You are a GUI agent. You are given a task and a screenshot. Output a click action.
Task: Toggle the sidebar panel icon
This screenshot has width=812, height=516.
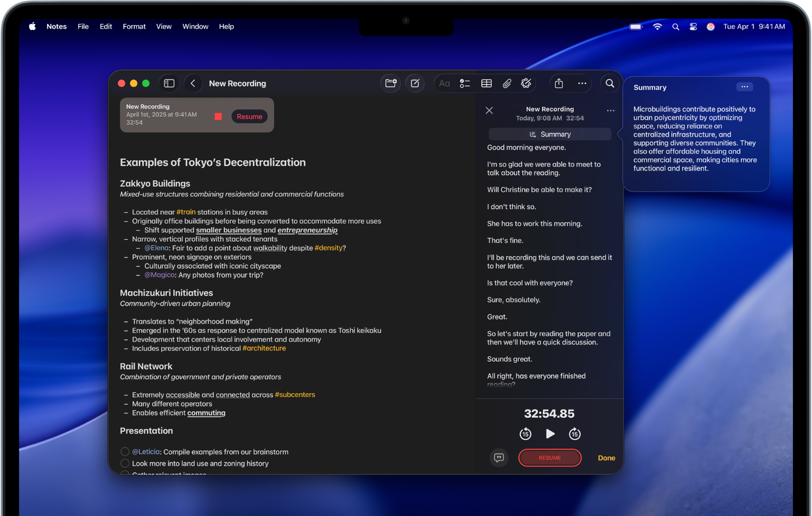(x=169, y=83)
